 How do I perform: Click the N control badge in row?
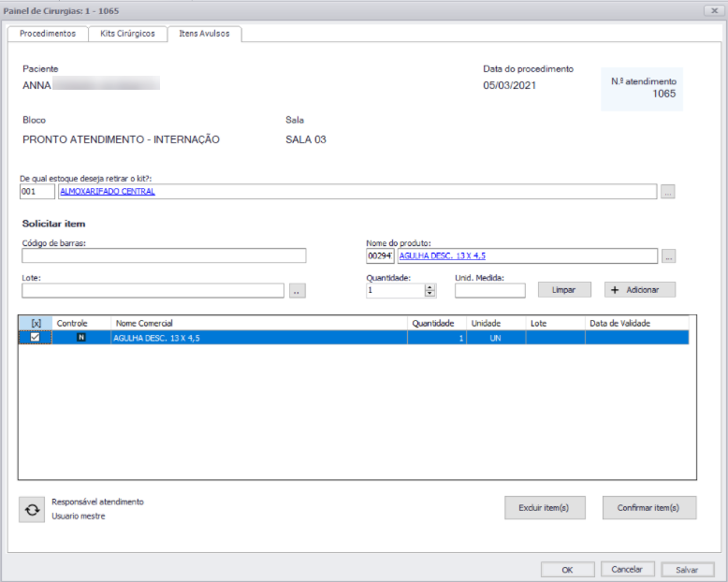coord(81,338)
